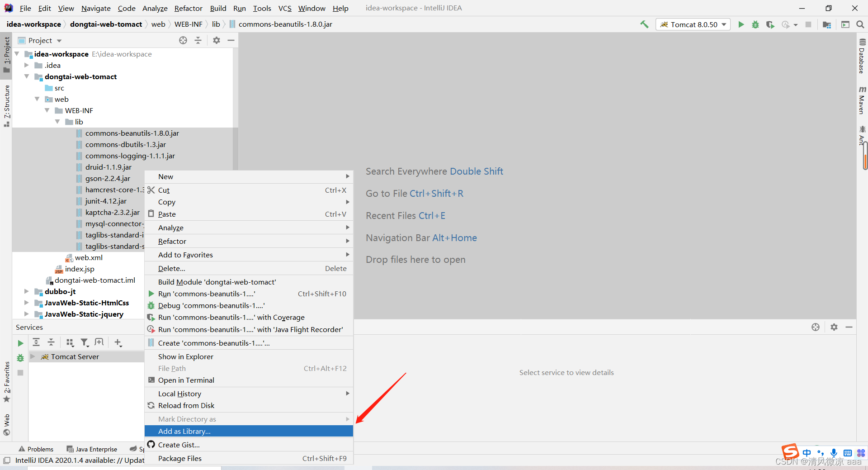This screenshot has width=868, height=470.
Task: Open the Web tool window tab
Action: pos(6,424)
